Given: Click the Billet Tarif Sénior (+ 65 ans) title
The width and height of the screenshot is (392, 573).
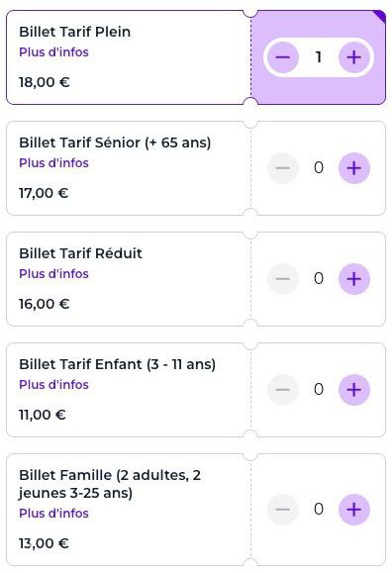Looking at the screenshot, I should [x=115, y=143].
